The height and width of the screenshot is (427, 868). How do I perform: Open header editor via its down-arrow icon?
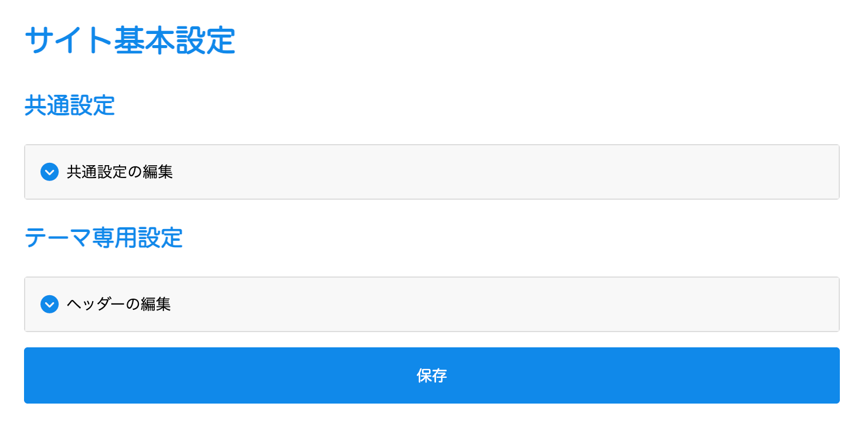50,305
